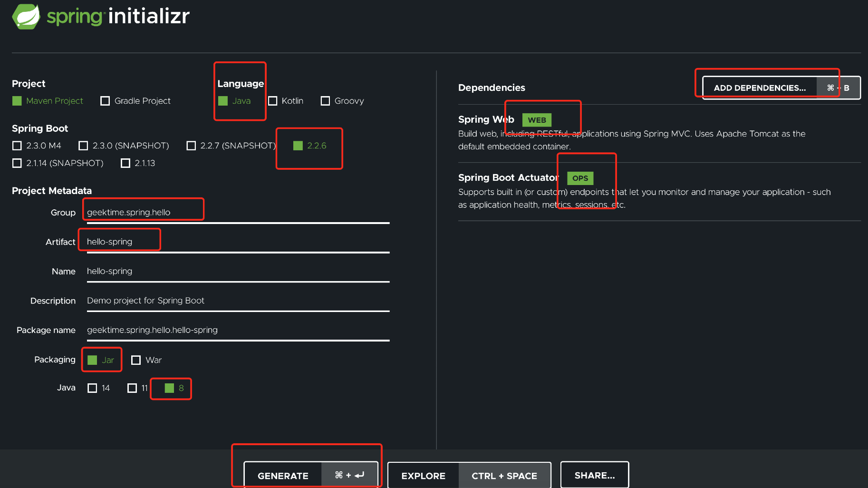Focus the Artifact input field
This screenshot has height=488, width=868.
tap(238, 242)
